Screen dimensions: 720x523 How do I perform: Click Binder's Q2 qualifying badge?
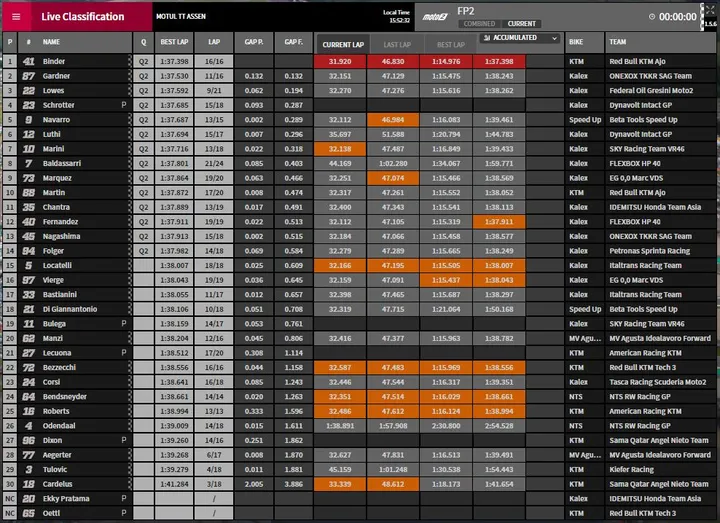[144, 61]
